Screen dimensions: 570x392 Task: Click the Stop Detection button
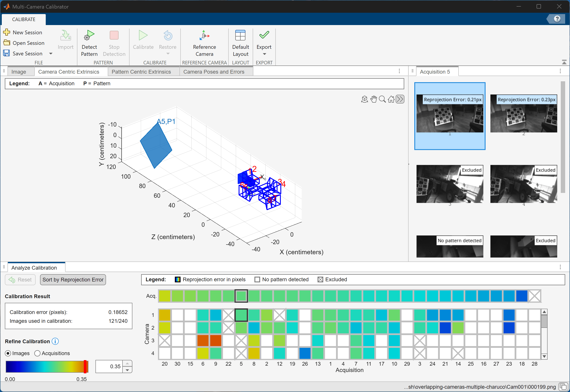coord(114,43)
